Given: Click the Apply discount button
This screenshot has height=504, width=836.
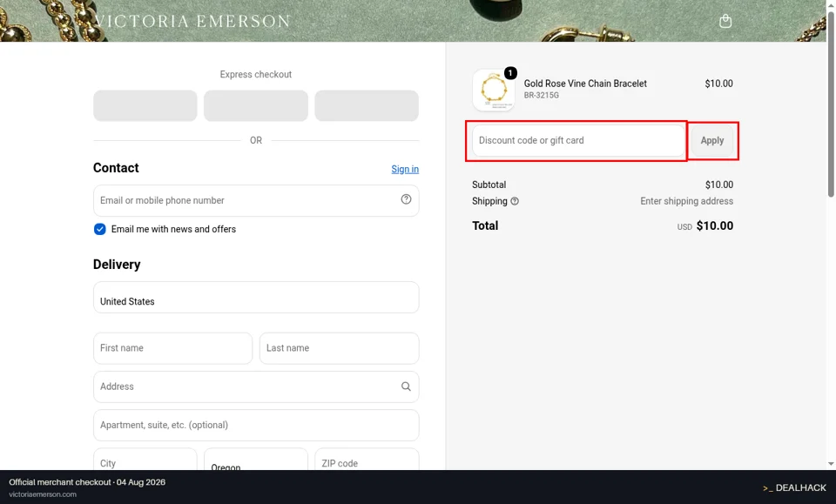Looking at the screenshot, I should [x=711, y=141].
